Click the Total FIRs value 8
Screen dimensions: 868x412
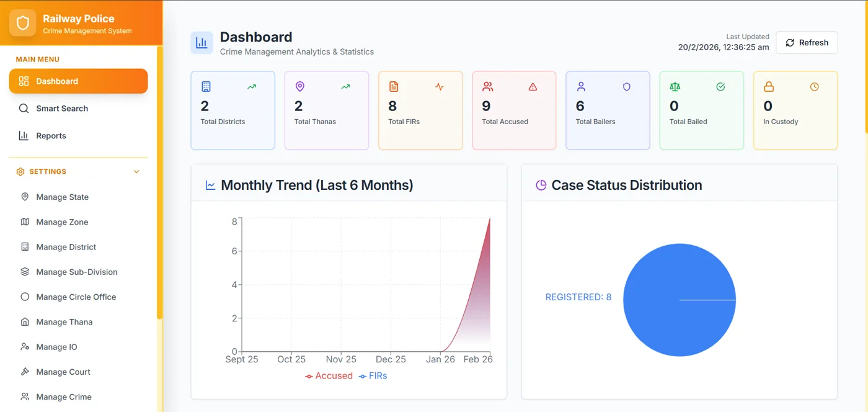pos(392,106)
